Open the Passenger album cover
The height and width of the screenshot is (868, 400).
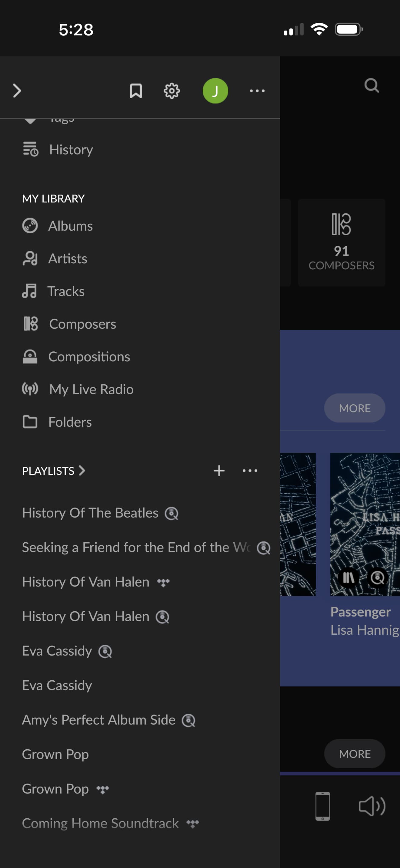click(365, 524)
